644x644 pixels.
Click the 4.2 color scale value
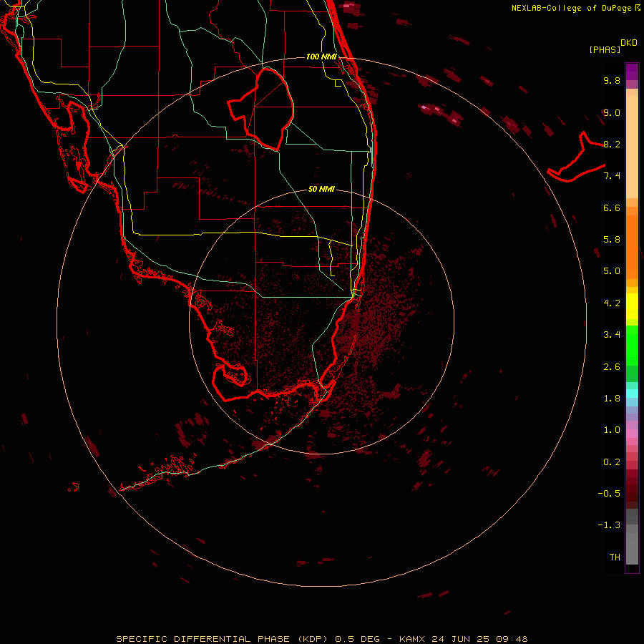(612, 303)
